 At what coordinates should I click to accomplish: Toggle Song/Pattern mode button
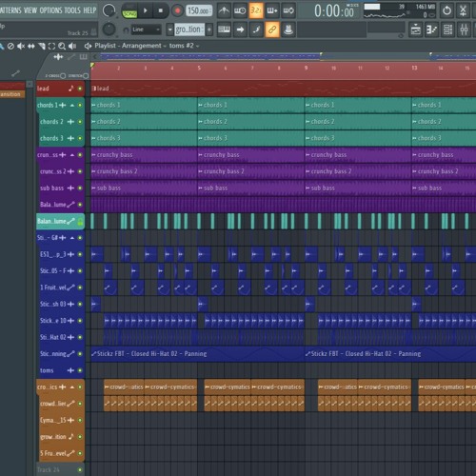(129, 11)
